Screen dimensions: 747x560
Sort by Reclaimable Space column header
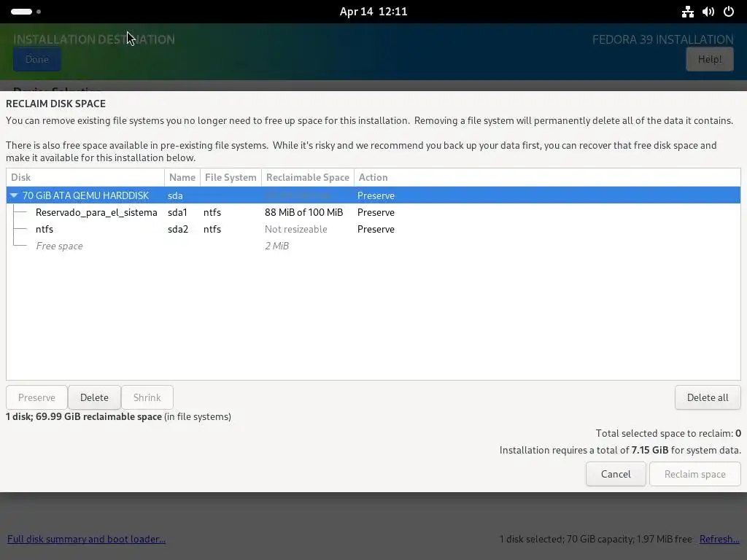click(x=308, y=177)
